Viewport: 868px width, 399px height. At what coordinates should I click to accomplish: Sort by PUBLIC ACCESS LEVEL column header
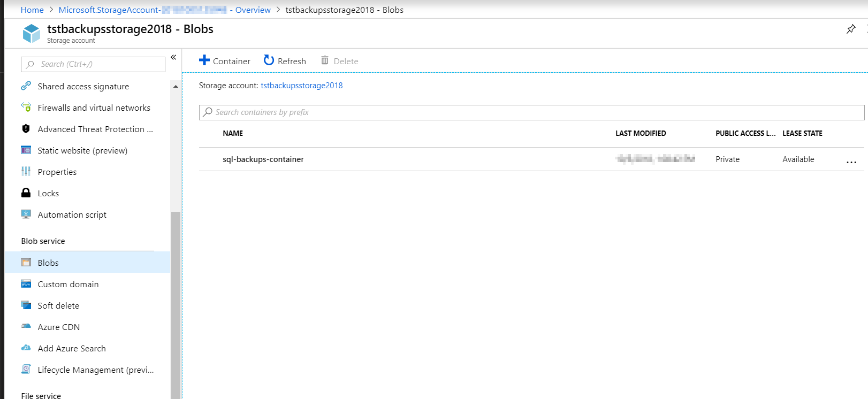pos(745,133)
